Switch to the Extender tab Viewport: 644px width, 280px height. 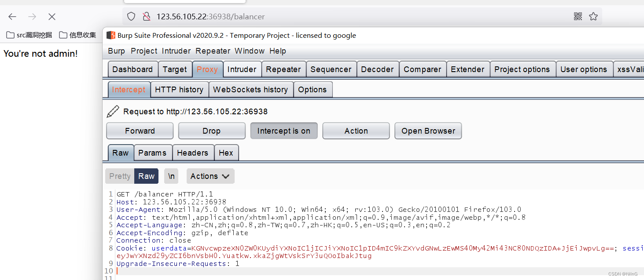(467, 69)
